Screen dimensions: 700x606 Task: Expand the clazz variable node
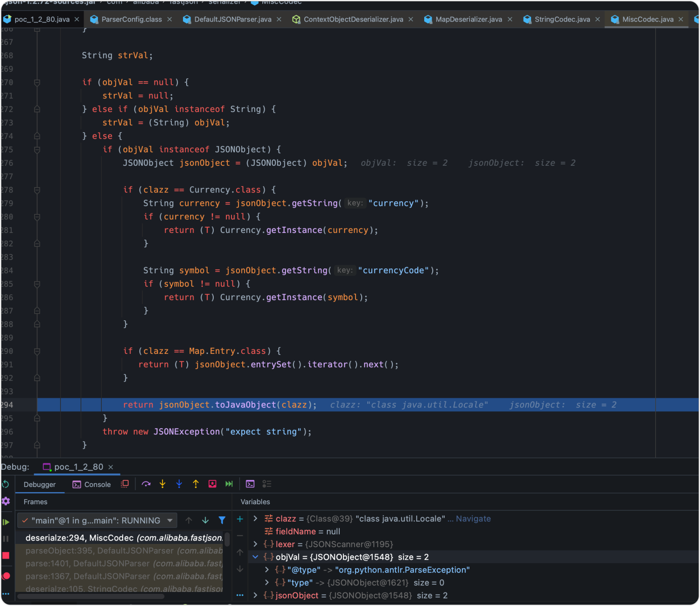point(255,519)
